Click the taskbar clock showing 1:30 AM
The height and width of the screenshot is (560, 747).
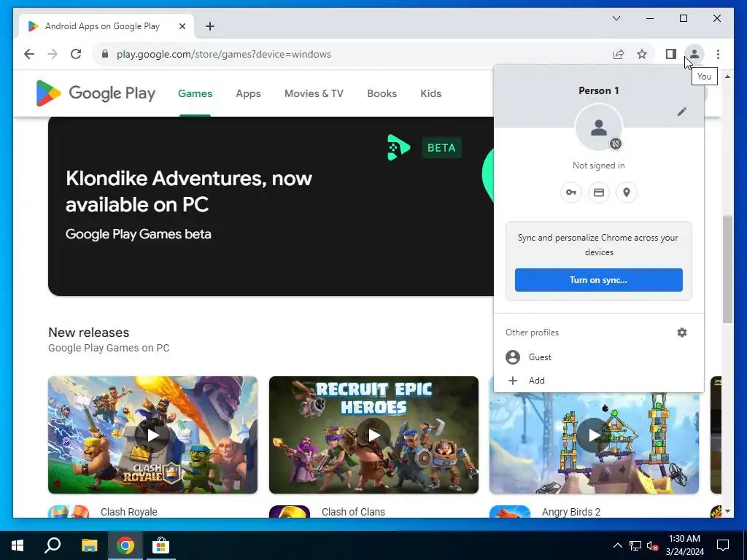(x=684, y=545)
